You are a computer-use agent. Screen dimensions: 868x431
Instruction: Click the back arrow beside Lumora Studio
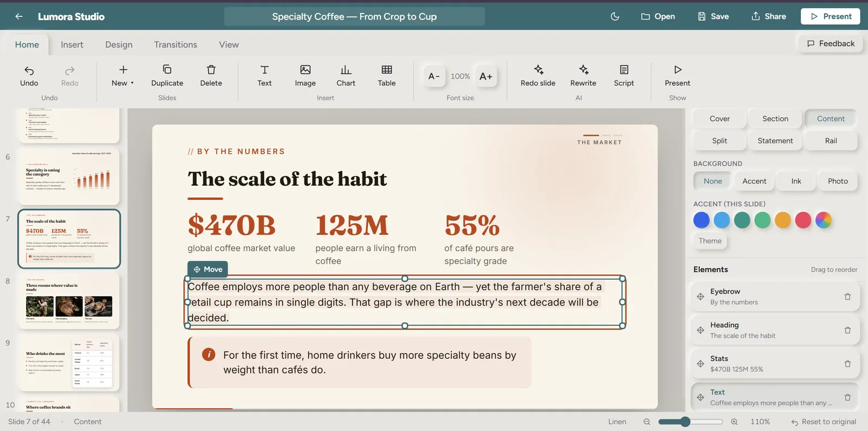(x=19, y=16)
